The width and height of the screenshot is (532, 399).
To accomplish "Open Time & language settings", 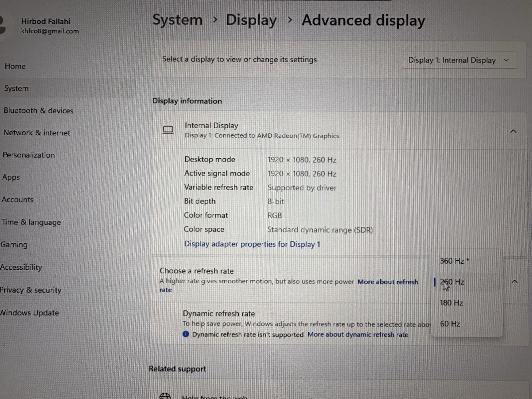I will coord(31,222).
